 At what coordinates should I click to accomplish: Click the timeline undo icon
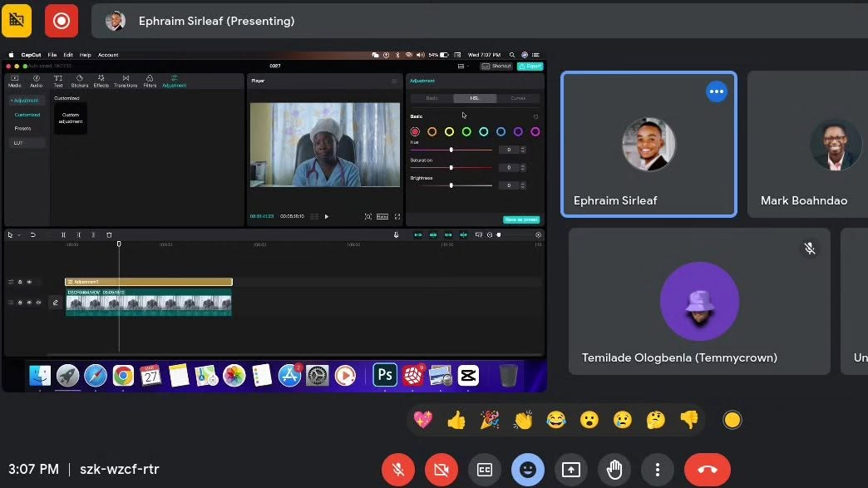tap(33, 235)
